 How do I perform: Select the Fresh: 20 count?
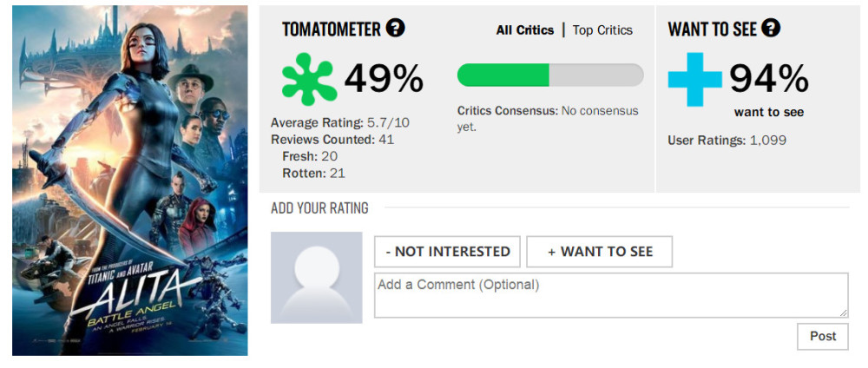(x=310, y=156)
